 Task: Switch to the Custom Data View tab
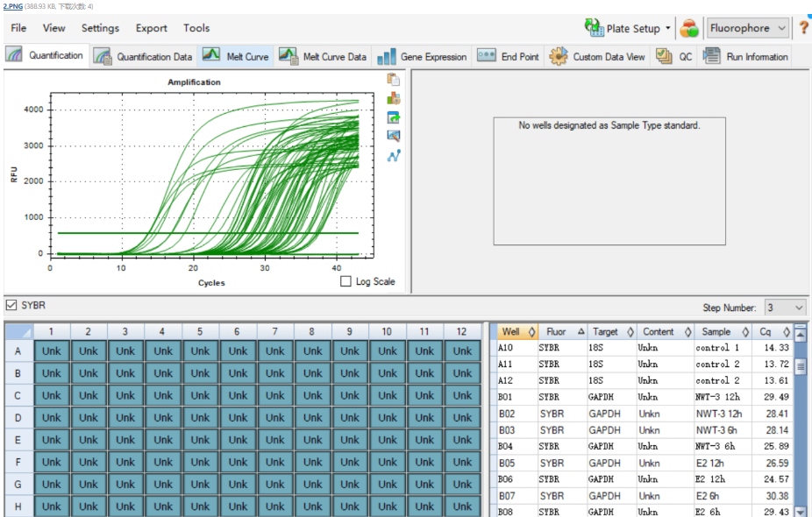pyautogui.click(x=596, y=56)
